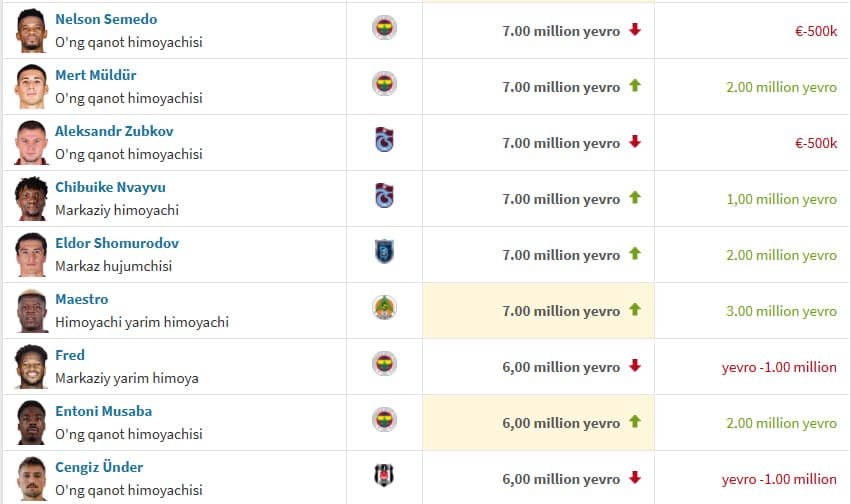Screen dimensions: 851x504
Task: Click Beşiktaş crest beside Cengiz Ünder
Action: pos(384,476)
